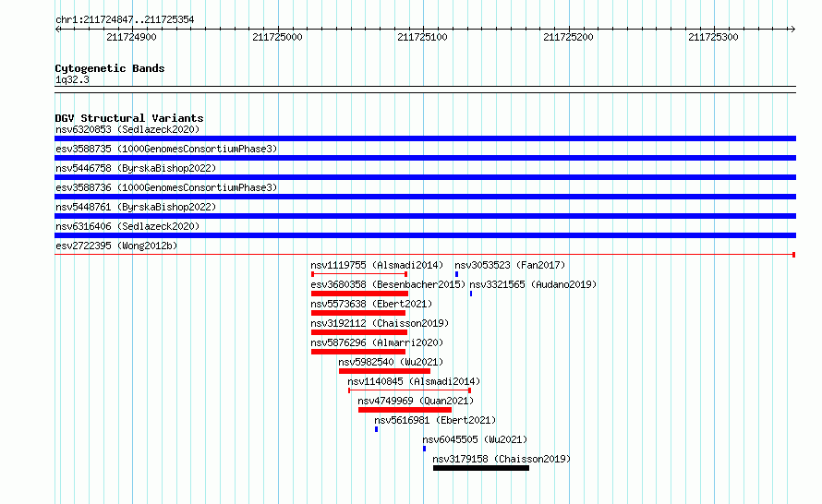Click the red bracketed span under nsv1140845
This screenshot has width=822, height=504.
pyautogui.click(x=409, y=390)
